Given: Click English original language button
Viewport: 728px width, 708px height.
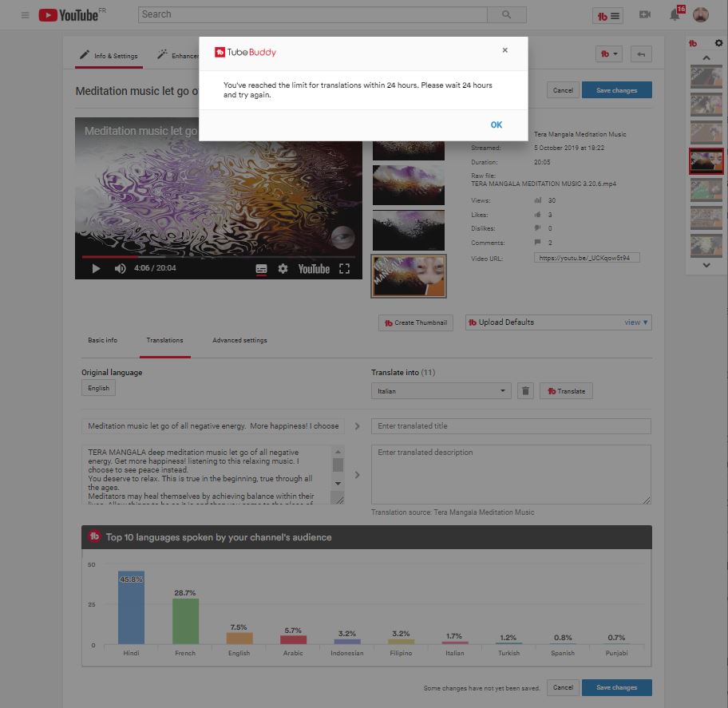Looking at the screenshot, I should (x=98, y=388).
